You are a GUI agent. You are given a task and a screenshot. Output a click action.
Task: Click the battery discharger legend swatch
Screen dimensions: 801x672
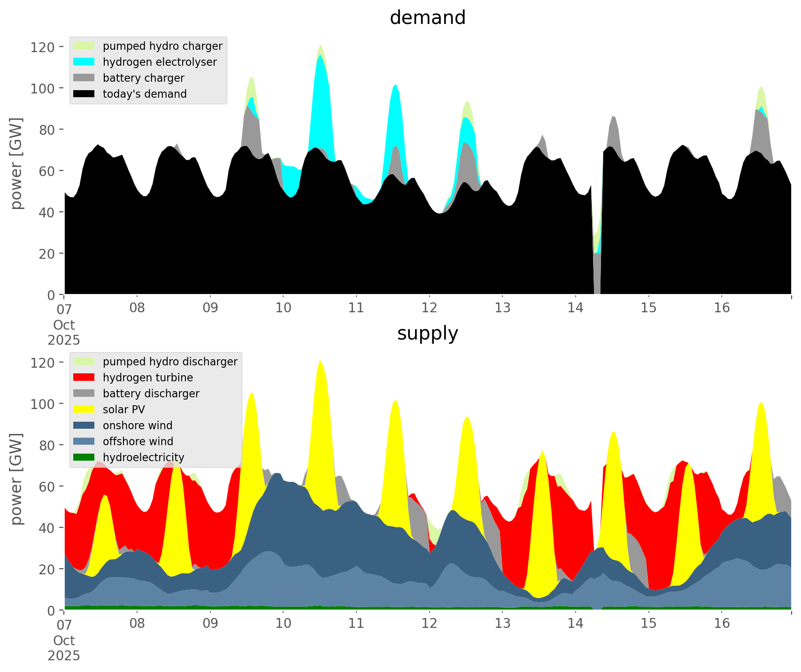pos(84,394)
